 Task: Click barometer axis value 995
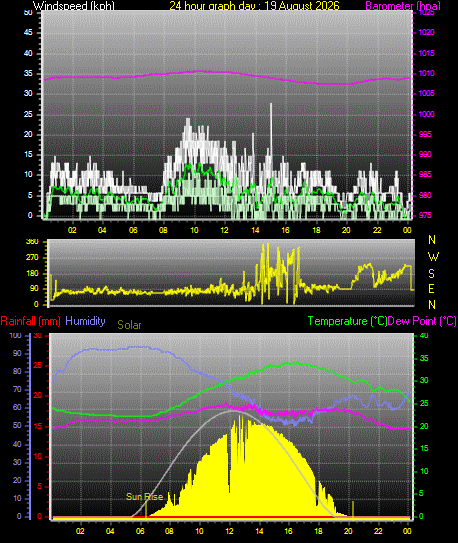click(425, 134)
